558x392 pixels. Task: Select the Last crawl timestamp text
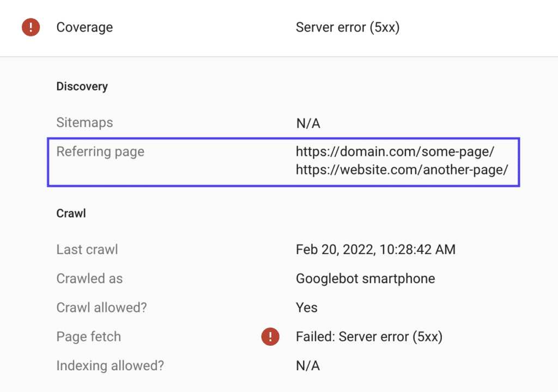click(x=375, y=249)
